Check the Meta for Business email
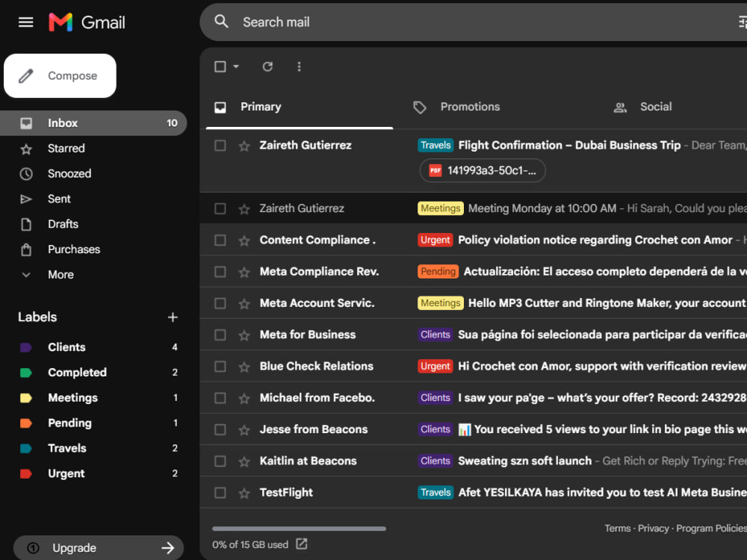Image resolution: width=747 pixels, height=560 pixels. (220, 335)
